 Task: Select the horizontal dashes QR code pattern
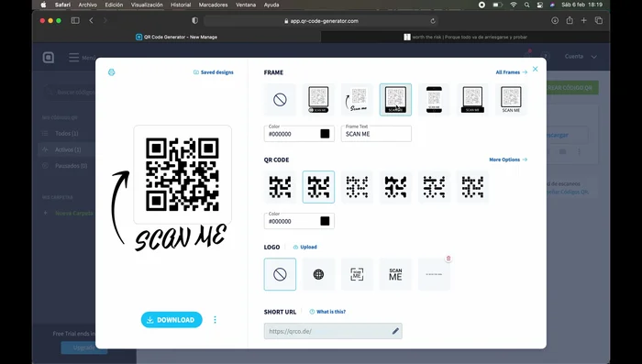(434, 187)
